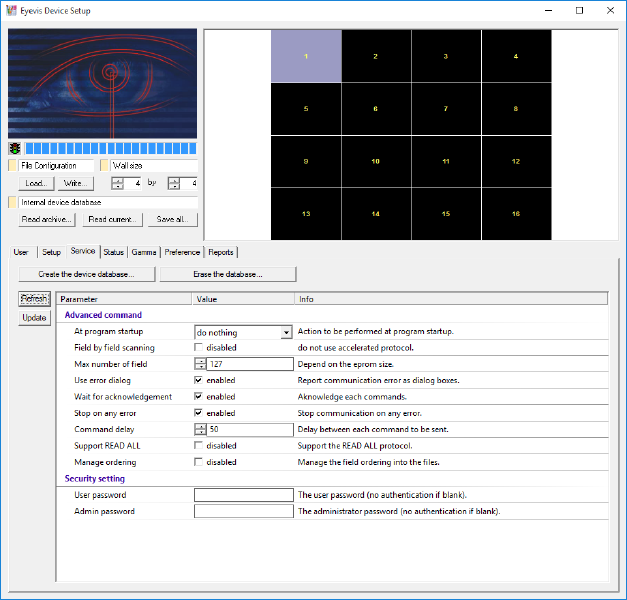Click the Value column header
The width and height of the screenshot is (627, 600).
coord(243,299)
